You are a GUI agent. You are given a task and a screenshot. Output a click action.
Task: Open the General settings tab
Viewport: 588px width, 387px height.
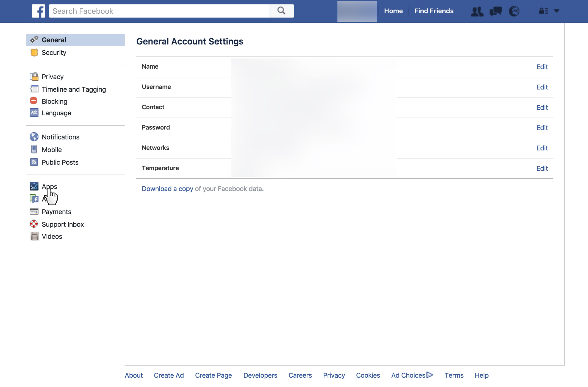coord(76,40)
